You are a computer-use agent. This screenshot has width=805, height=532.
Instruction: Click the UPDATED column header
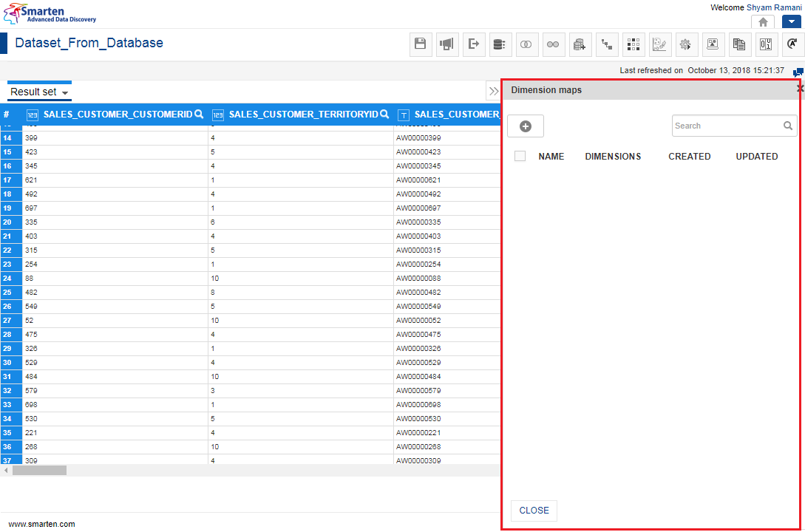coord(757,157)
